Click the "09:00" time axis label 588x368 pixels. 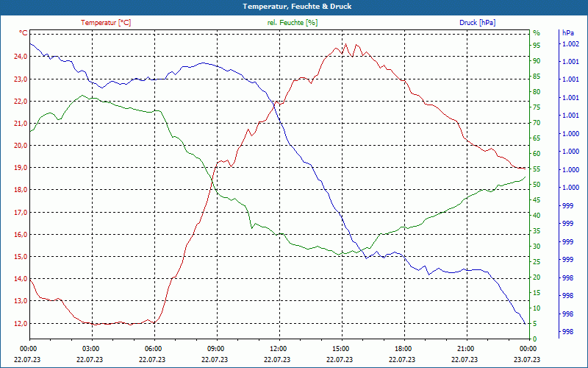click(x=215, y=348)
